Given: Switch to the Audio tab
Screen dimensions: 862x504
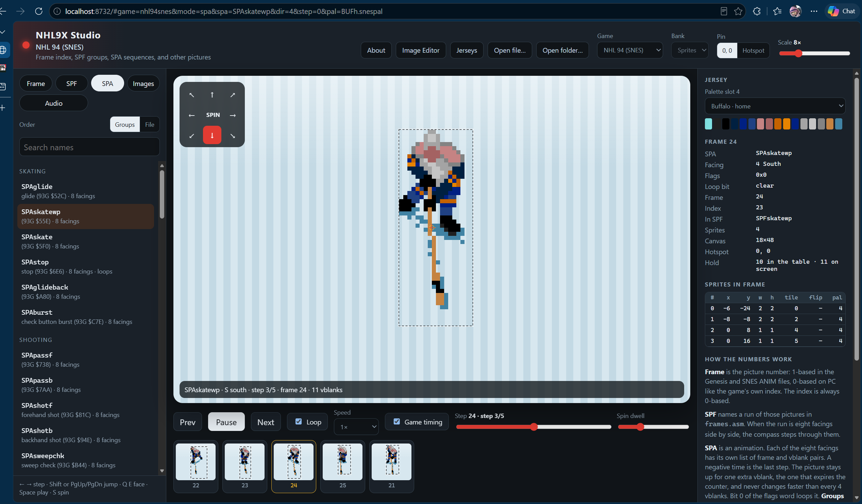Looking at the screenshot, I should point(54,103).
